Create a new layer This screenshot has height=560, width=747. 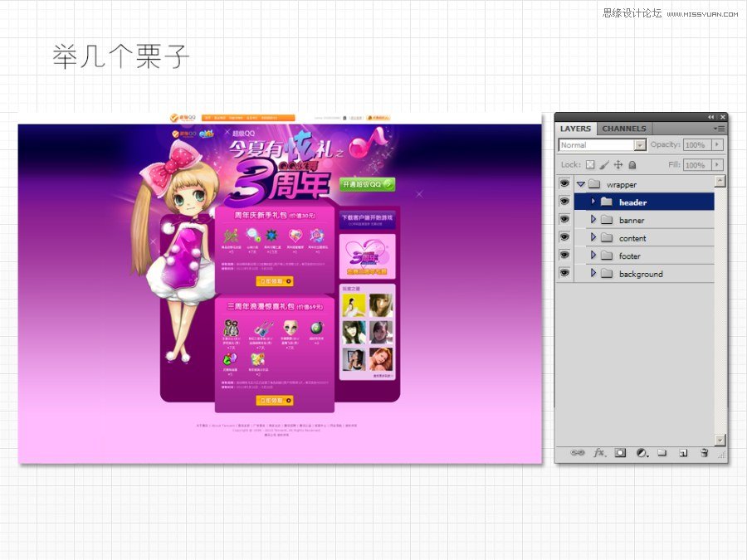[683, 452]
